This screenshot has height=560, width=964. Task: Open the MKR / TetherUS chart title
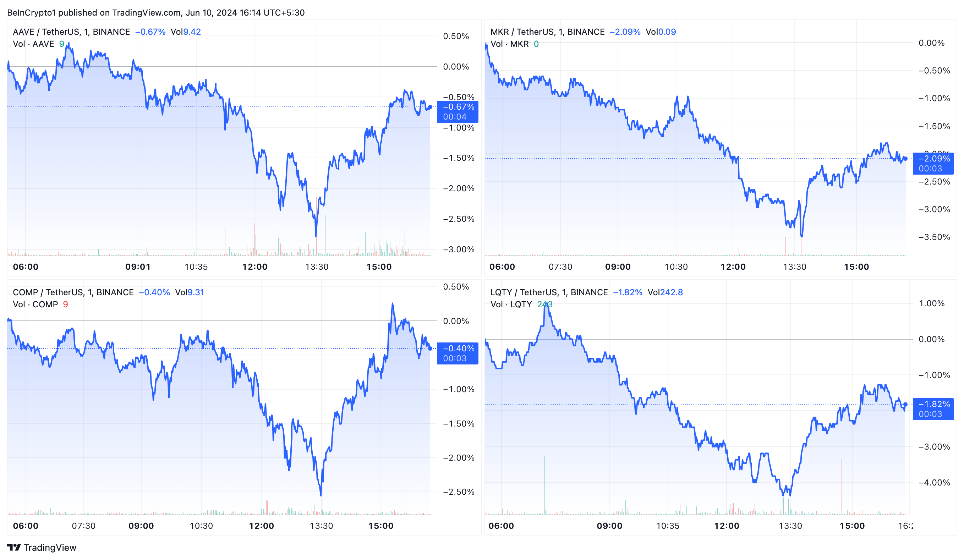click(547, 32)
